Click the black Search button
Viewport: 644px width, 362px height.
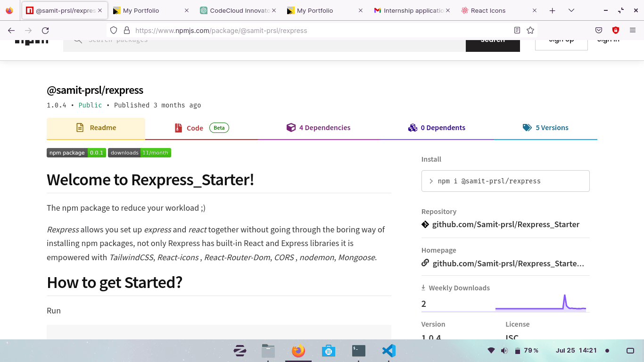[x=493, y=42]
